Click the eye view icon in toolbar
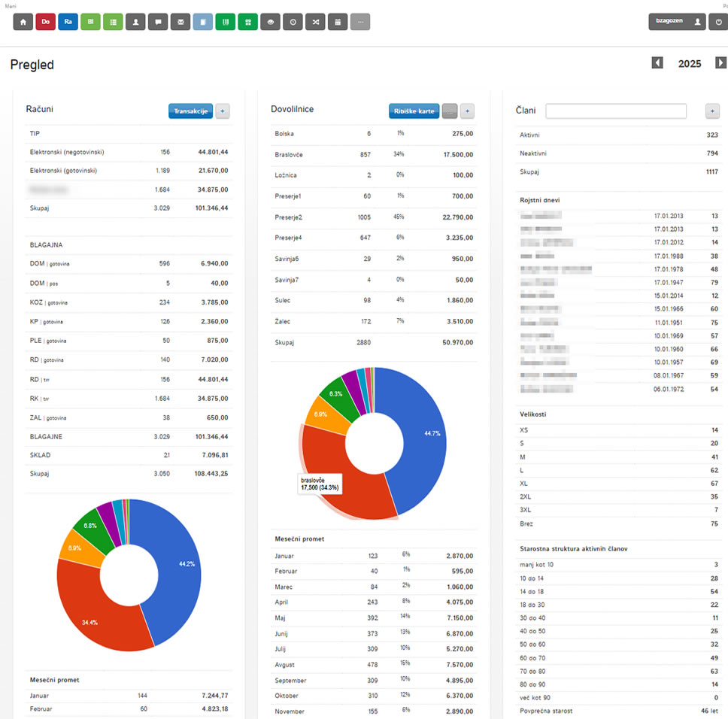Image resolution: width=728 pixels, height=719 pixels. 270,22
